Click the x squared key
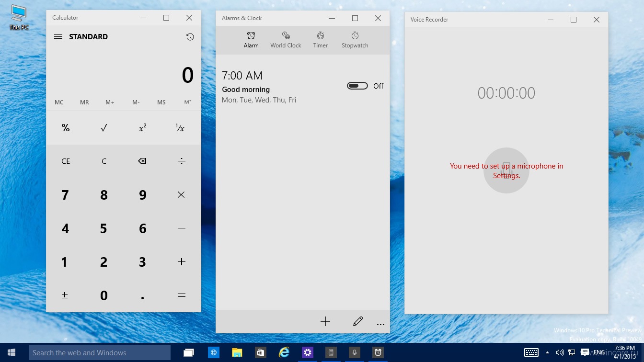This screenshot has height=362, width=644. pos(142,128)
